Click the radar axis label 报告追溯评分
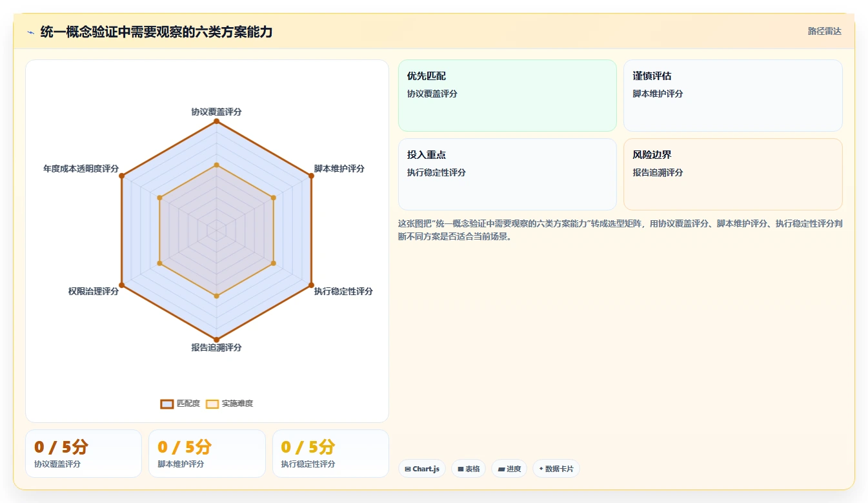The image size is (868, 503). (x=216, y=347)
